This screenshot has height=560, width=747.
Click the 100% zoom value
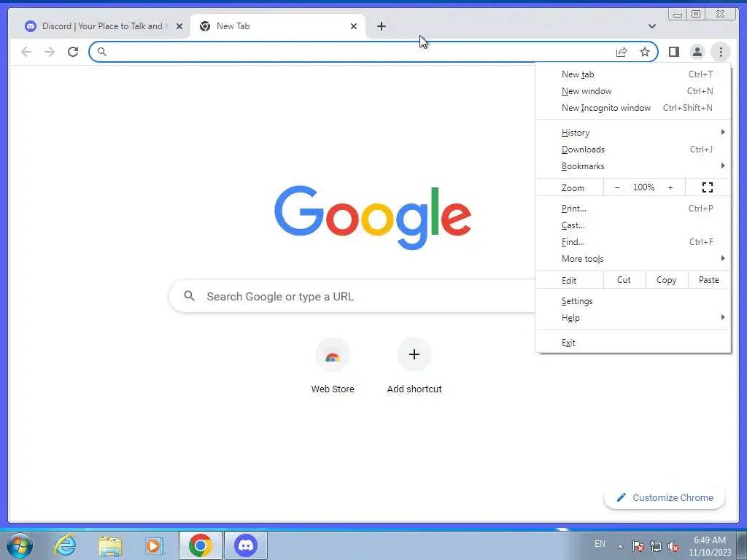643,187
